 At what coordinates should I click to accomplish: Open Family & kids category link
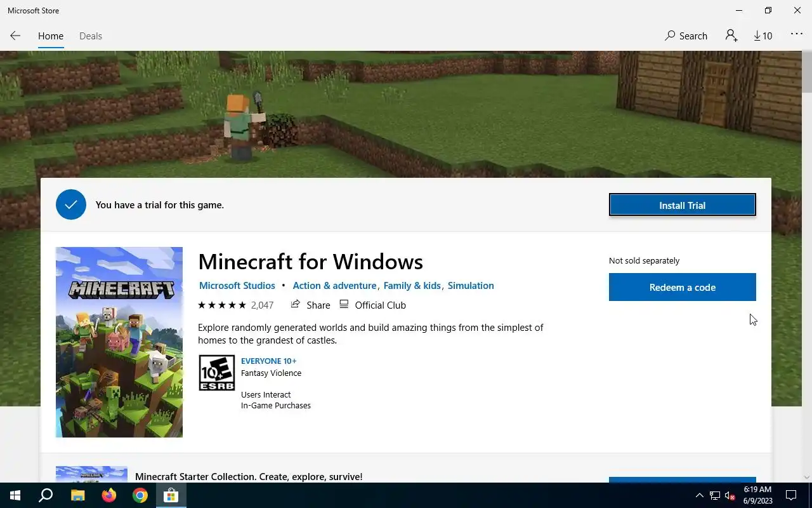click(x=412, y=286)
